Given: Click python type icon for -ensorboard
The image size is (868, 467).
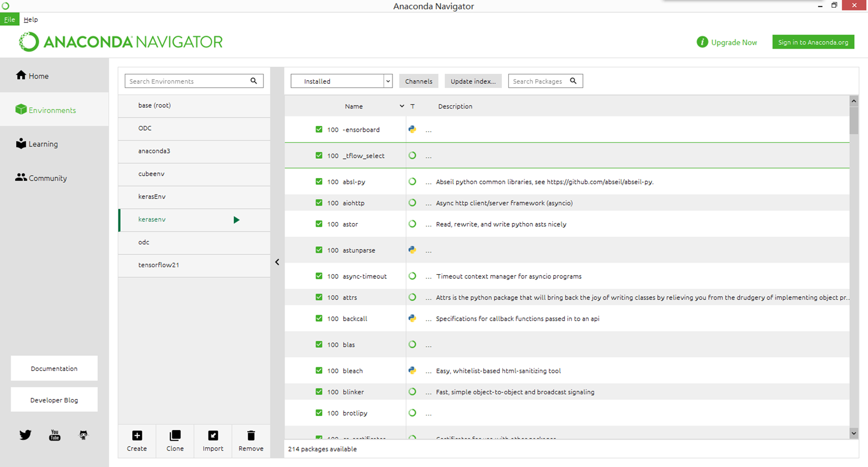Looking at the screenshot, I should (412, 129).
